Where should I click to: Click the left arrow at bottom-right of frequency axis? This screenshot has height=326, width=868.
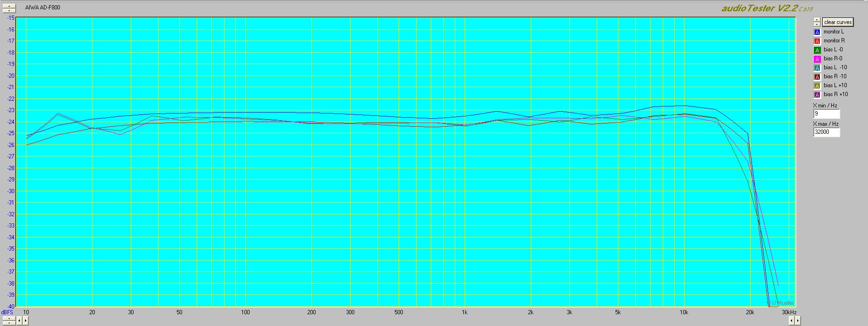point(792,321)
